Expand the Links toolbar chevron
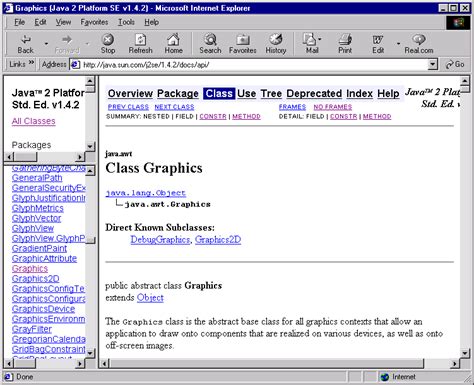 pos(31,62)
